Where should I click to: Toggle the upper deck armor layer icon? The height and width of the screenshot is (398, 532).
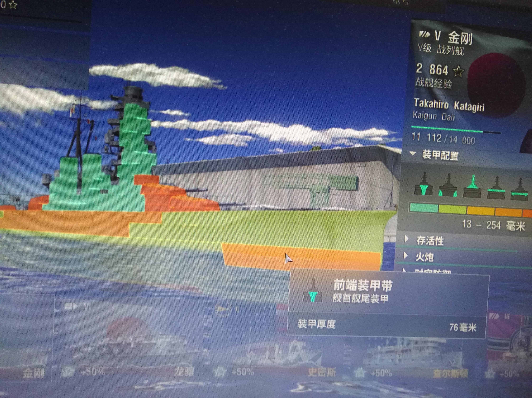tap(496, 188)
